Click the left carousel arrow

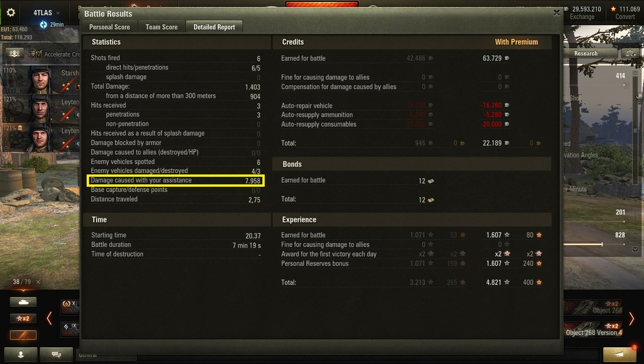[x=49, y=318]
